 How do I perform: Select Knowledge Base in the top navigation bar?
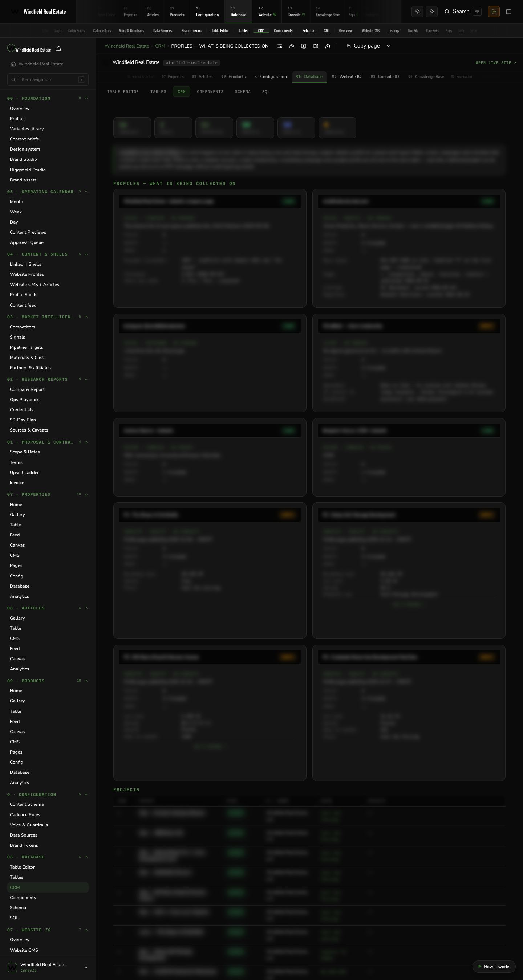[x=327, y=12]
